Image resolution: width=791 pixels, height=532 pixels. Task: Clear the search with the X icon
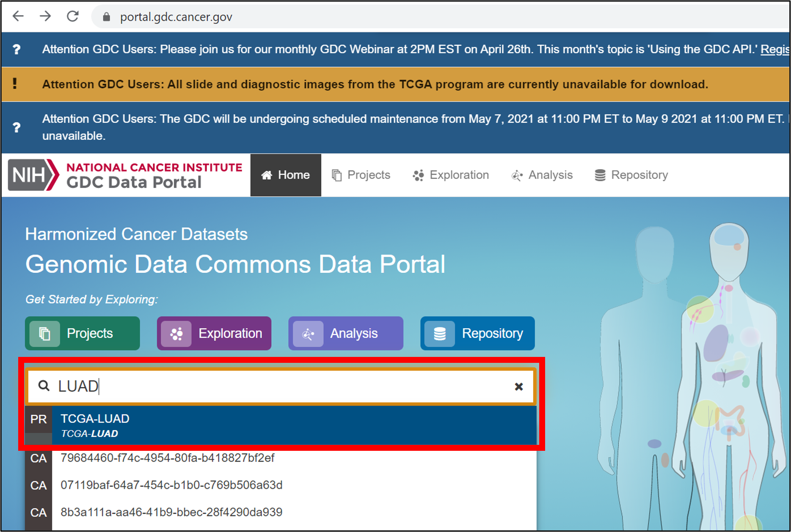pyautogui.click(x=519, y=387)
